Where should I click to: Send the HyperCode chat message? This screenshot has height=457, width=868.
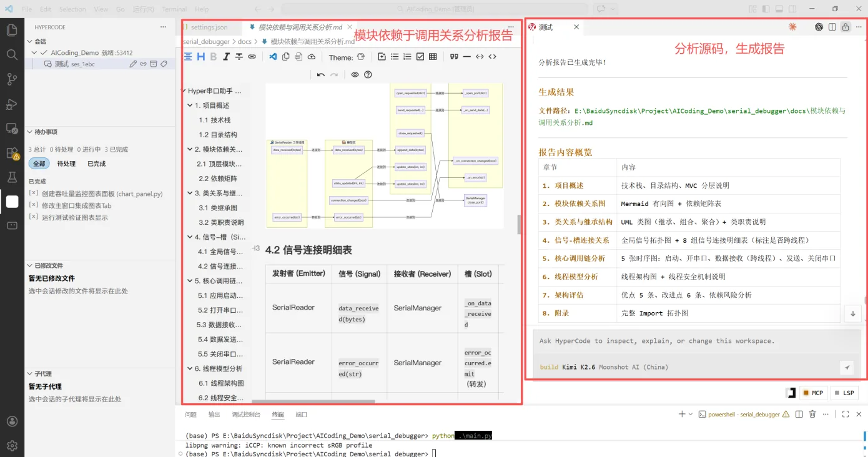point(847,367)
